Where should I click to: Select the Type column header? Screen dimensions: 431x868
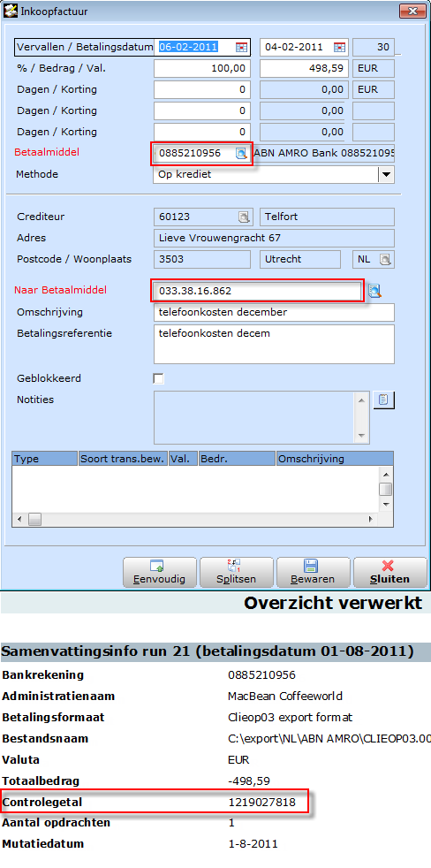coord(45,459)
